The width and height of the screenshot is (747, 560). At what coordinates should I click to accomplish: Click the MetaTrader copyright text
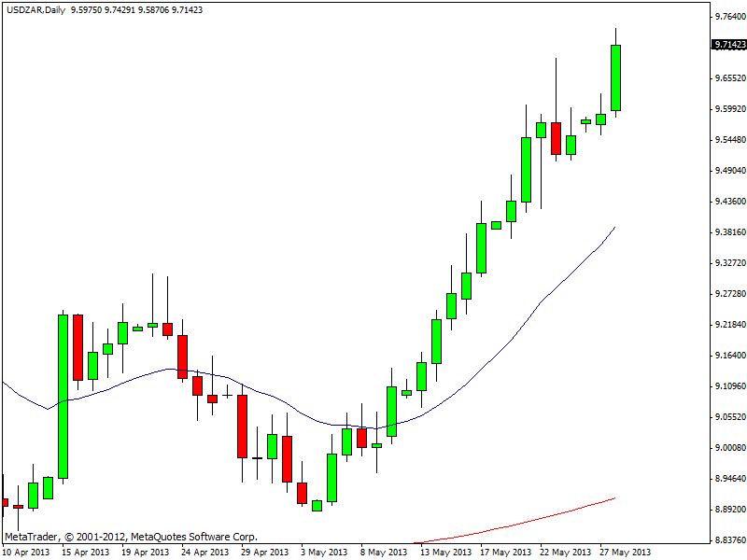point(131,537)
